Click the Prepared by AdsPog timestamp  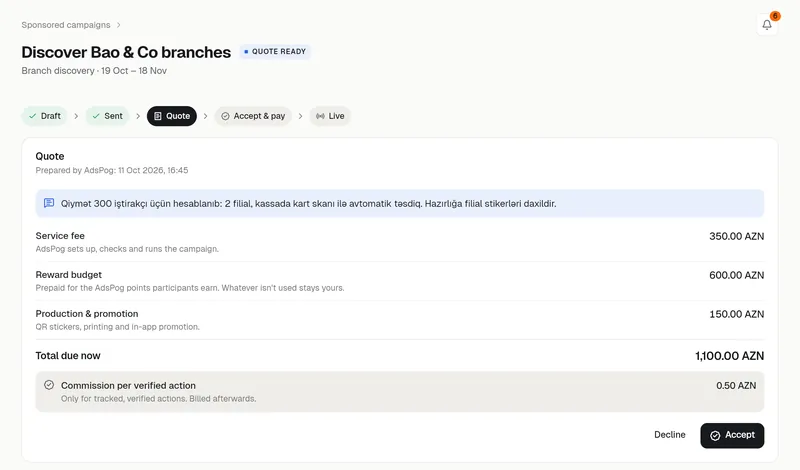point(112,170)
